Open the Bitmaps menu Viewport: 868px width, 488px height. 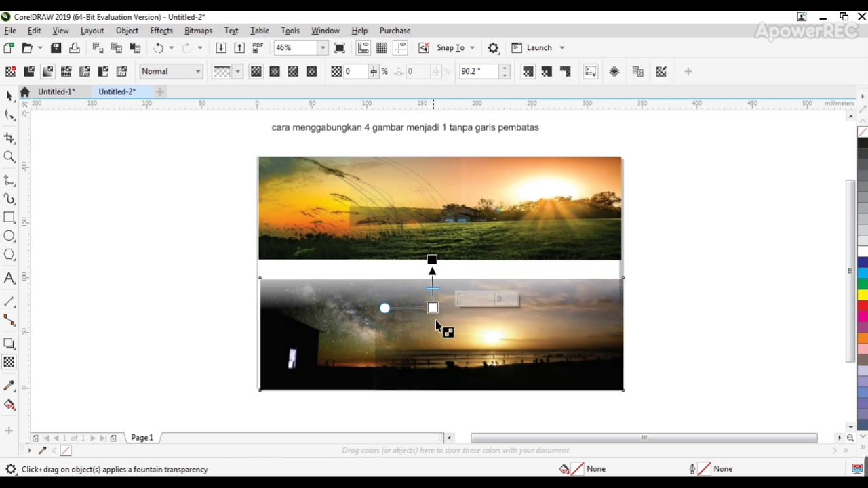198,30
